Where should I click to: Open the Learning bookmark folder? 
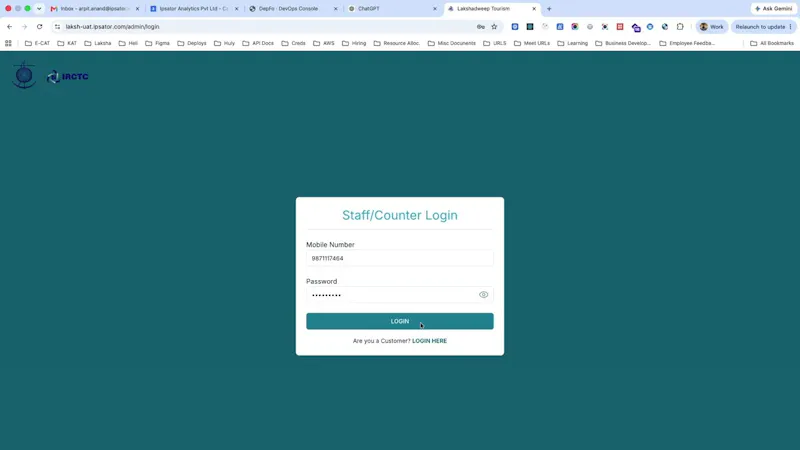(572, 43)
